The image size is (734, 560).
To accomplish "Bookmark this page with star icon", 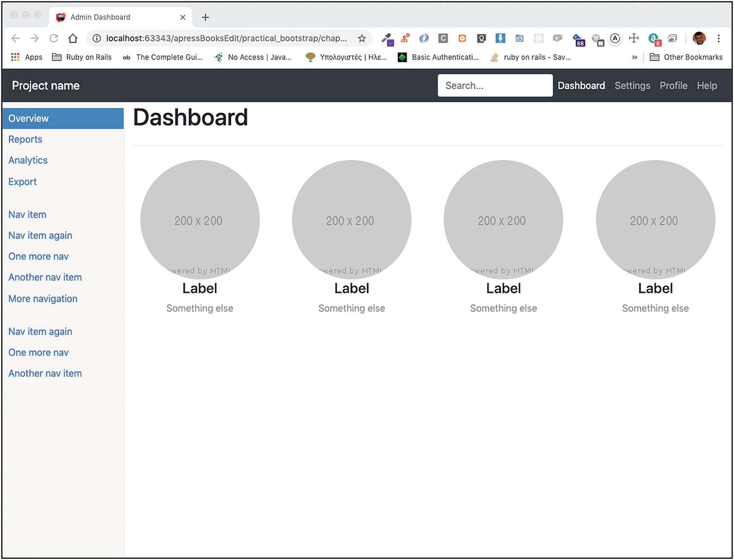I will click(362, 38).
